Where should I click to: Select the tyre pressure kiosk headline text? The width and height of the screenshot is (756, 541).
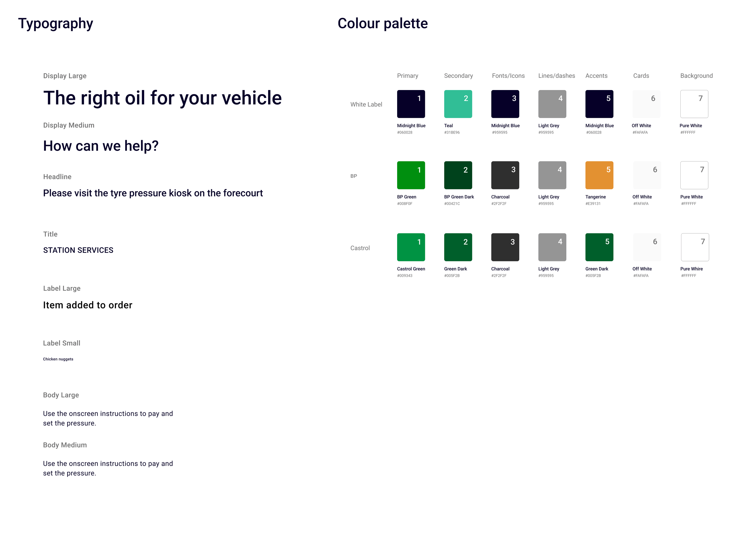pyautogui.click(x=153, y=193)
